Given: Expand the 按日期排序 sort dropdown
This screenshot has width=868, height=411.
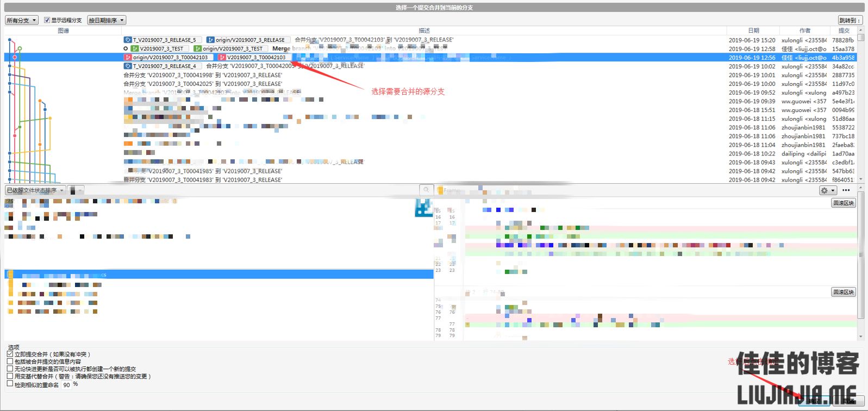Looking at the screenshot, I should coord(107,20).
